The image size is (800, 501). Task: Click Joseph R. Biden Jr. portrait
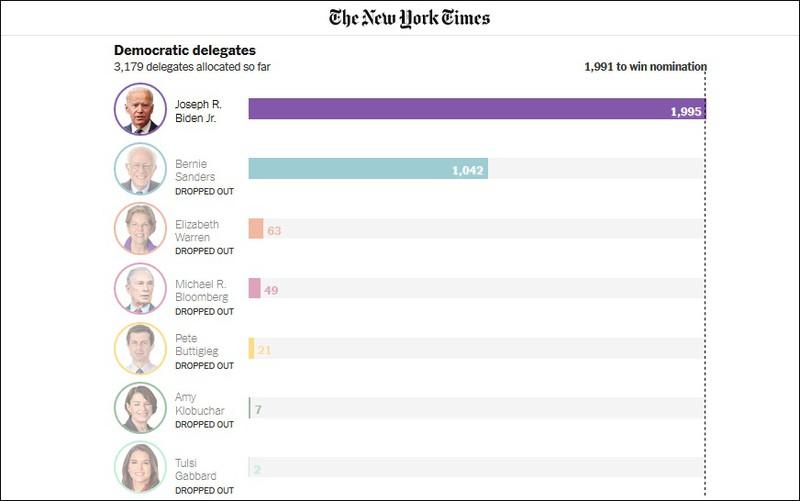click(x=140, y=109)
